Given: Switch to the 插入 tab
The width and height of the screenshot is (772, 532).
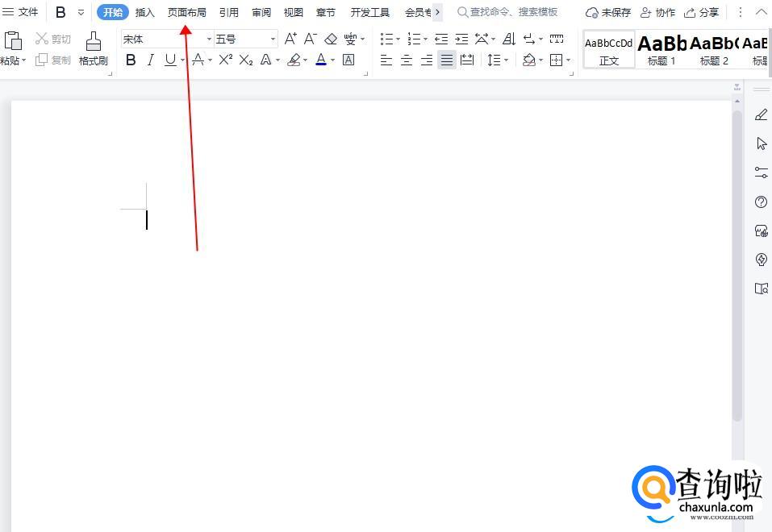Looking at the screenshot, I should (x=144, y=12).
